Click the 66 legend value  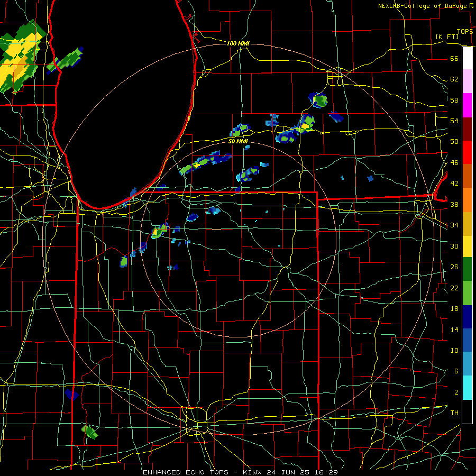(454, 58)
